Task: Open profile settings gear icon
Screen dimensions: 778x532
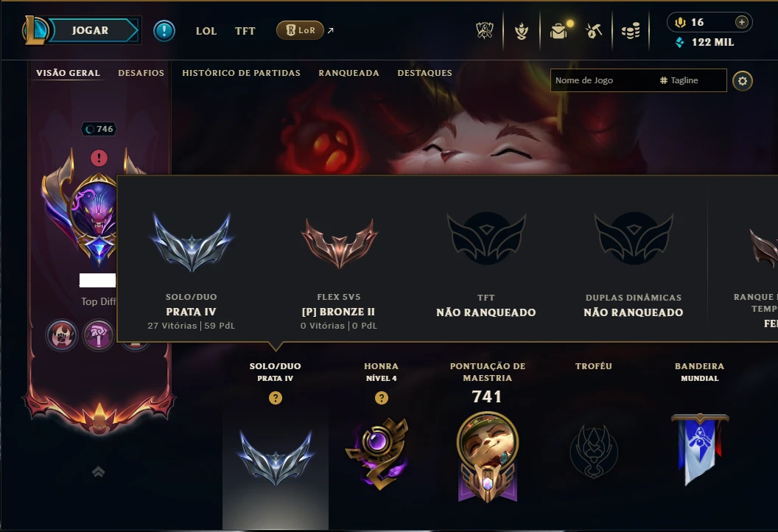Action: [743, 81]
